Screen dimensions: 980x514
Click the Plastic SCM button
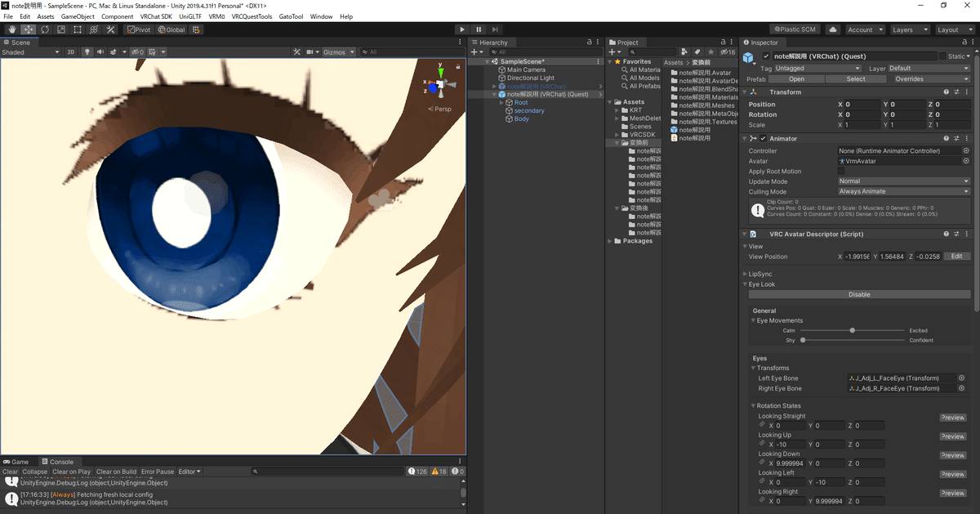795,29
